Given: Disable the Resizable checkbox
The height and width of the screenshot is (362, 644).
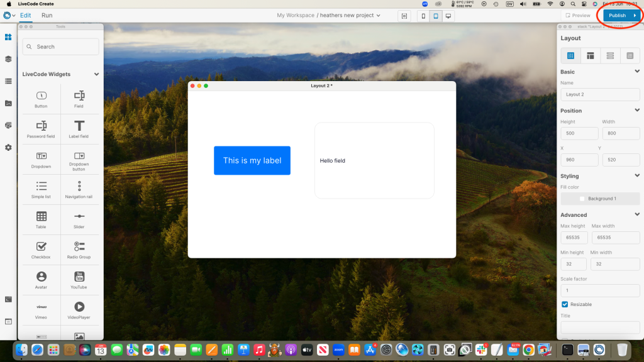Looking at the screenshot, I should [564, 304].
